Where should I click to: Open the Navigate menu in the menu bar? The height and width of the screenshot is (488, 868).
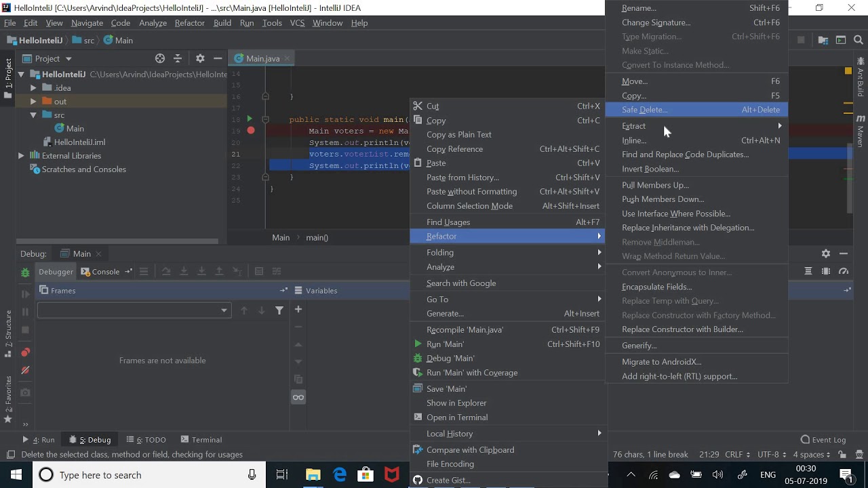tap(87, 22)
